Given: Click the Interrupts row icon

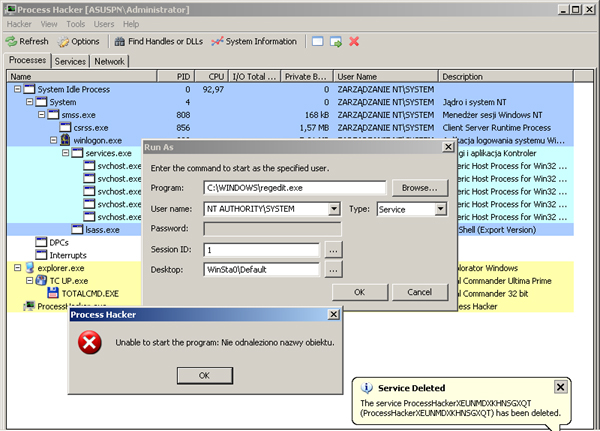Looking at the screenshot, I should click(x=41, y=255).
